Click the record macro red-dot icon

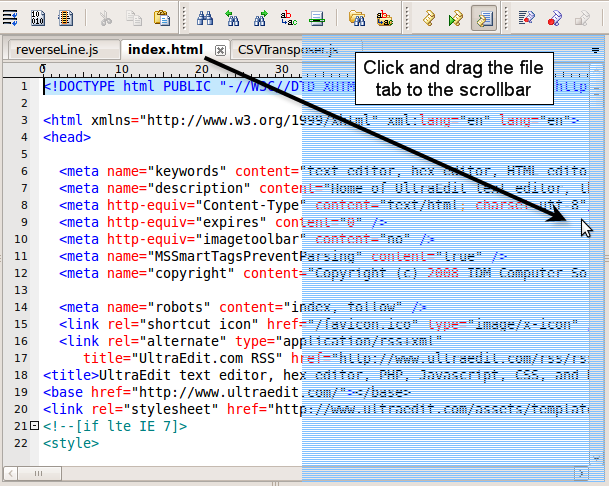point(555,18)
